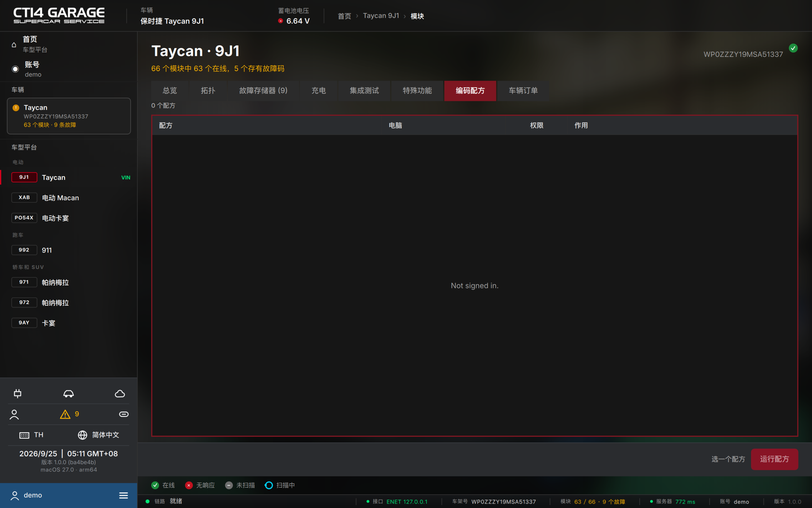Click the 9J1 platform badge
812x508 pixels.
coord(24,177)
